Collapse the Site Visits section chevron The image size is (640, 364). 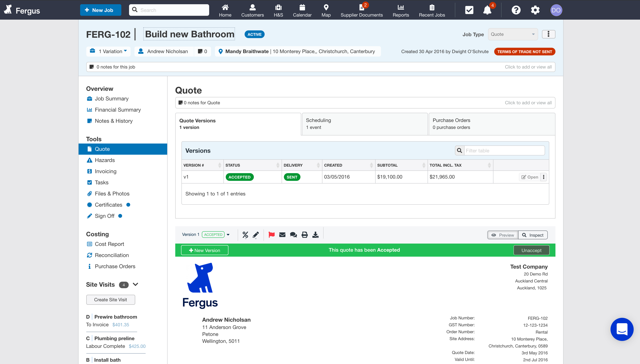click(x=135, y=284)
